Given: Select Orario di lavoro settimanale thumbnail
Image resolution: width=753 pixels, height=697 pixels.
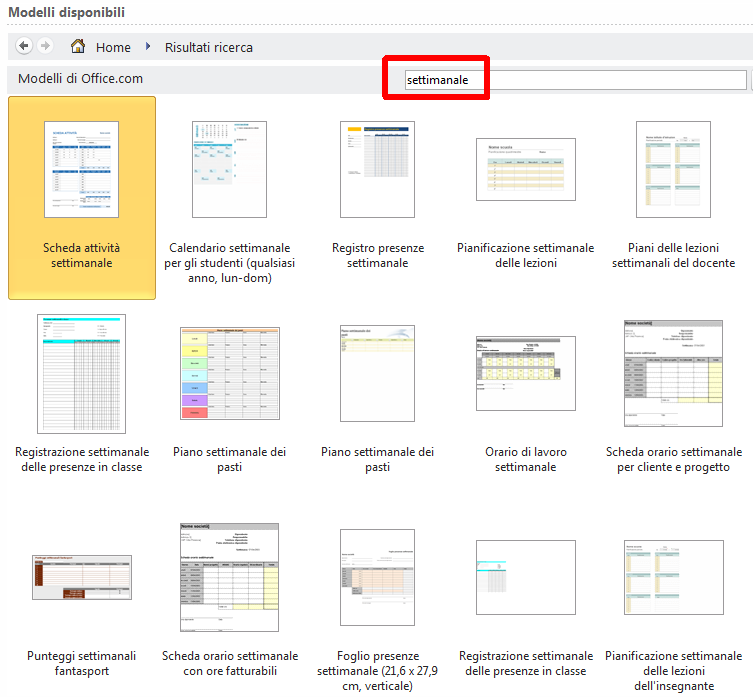Looking at the screenshot, I should 526,374.
